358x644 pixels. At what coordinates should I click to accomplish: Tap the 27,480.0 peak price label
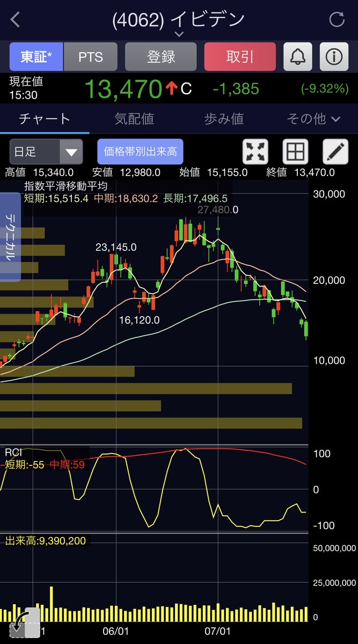pyautogui.click(x=217, y=209)
